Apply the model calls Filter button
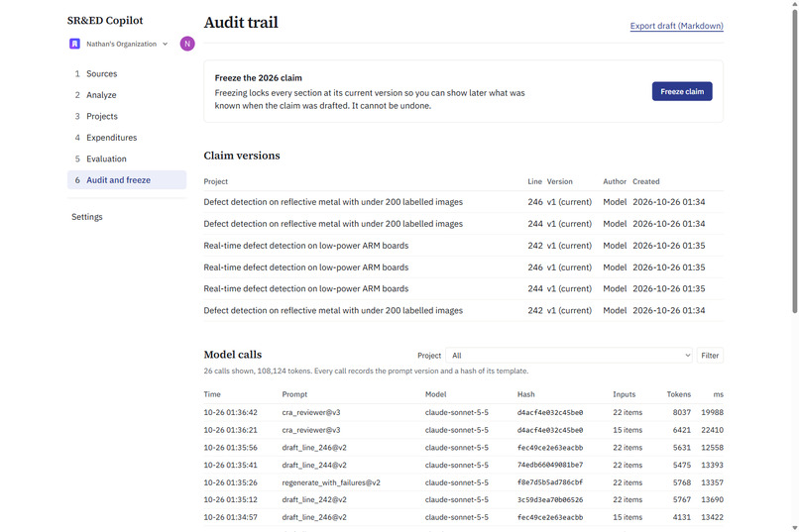 [x=710, y=356]
